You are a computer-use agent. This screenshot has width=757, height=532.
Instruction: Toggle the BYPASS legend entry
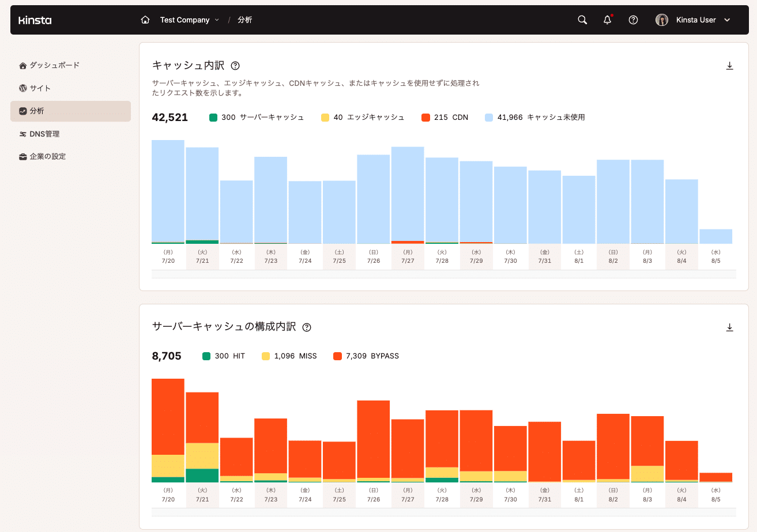click(366, 356)
